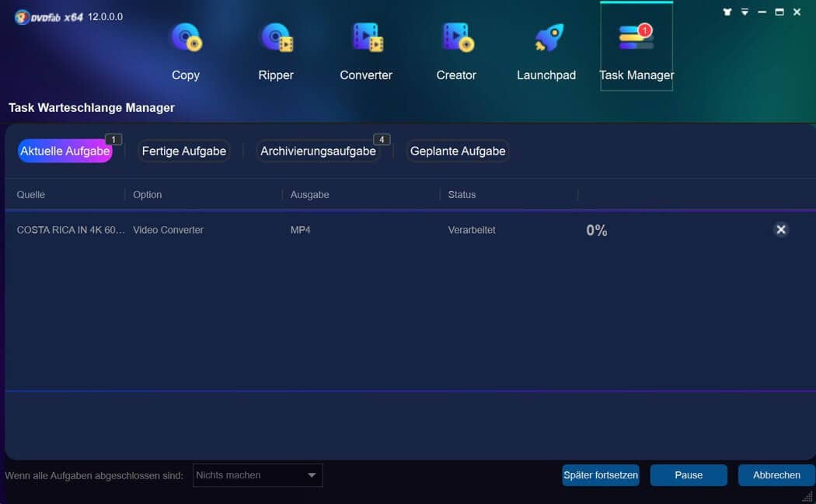Open the title bar dropdown menu arrow
The image size is (816, 504).
coord(745,12)
